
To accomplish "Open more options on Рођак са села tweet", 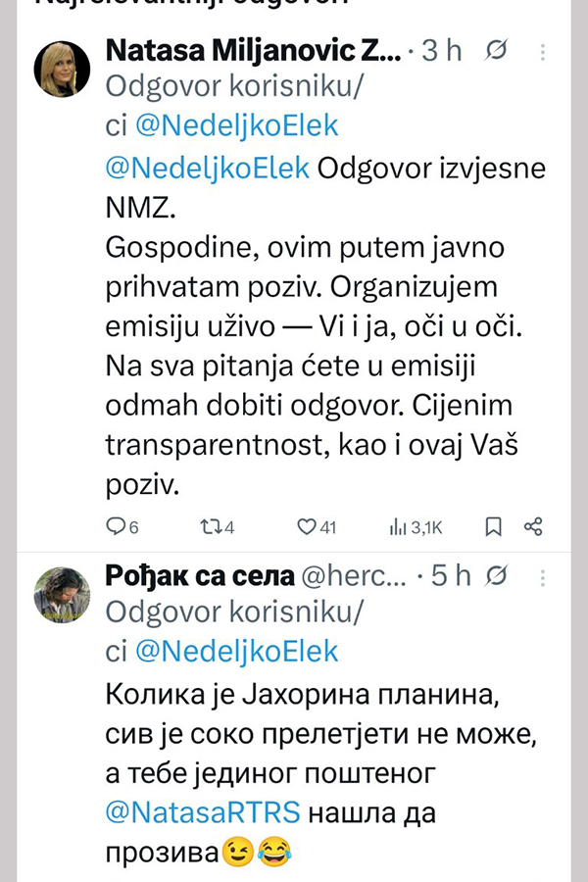I will tap(545, 575).
